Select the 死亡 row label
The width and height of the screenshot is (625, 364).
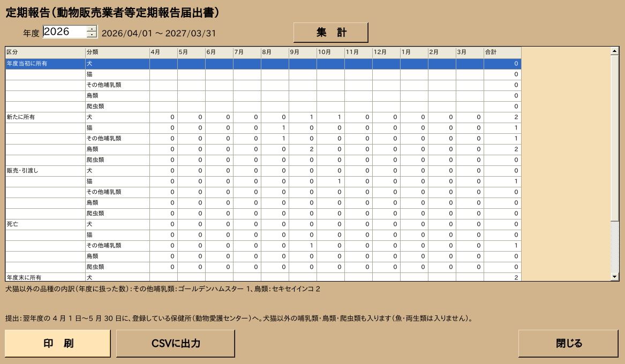point(46,224)
